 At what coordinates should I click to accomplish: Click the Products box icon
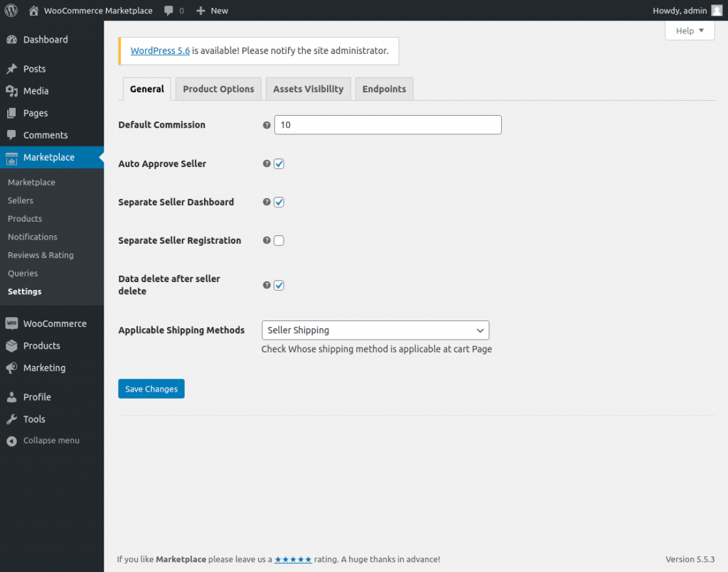tap(12, 345)
